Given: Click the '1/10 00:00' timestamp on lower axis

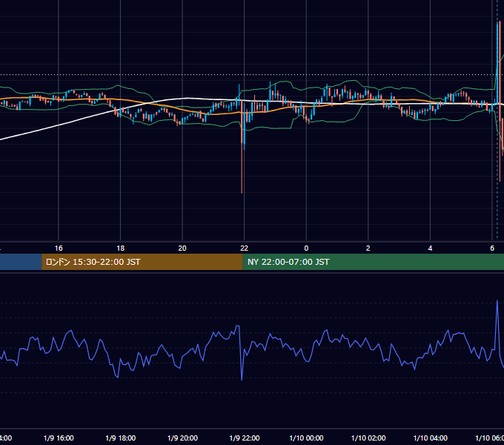Looking at the screenshot, I should coord(306,438).
